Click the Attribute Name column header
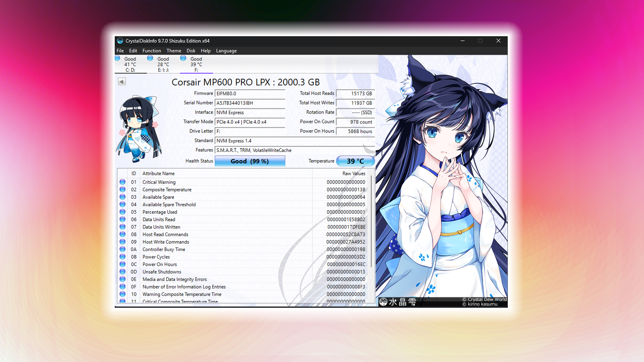 pos(226,173)
